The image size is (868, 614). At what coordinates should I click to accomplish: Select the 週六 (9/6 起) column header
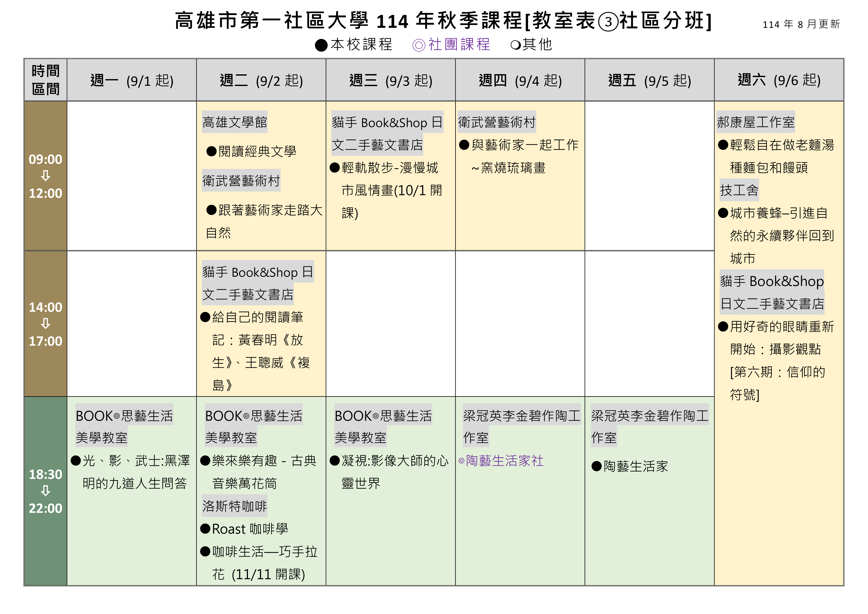(x=779, y=80)
